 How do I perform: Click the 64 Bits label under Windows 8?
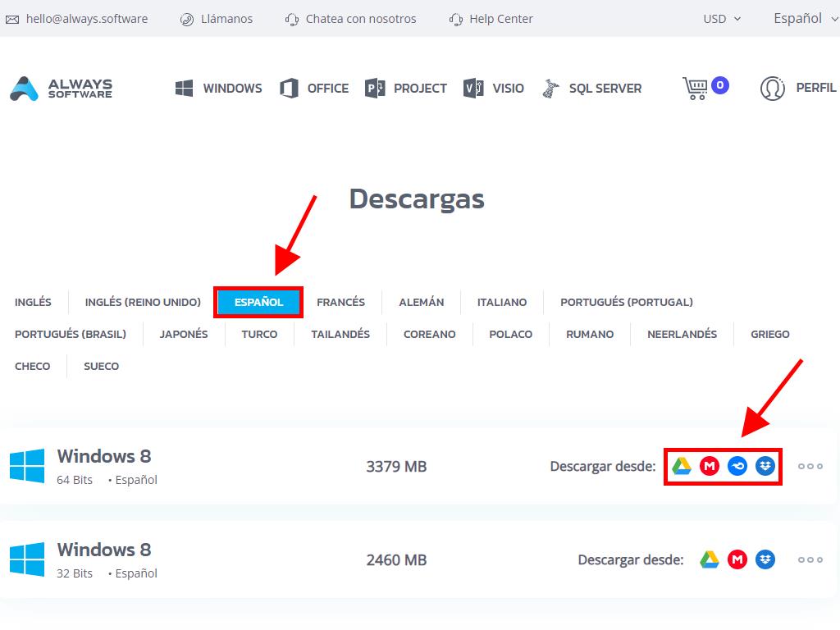[x=75, y=480]
